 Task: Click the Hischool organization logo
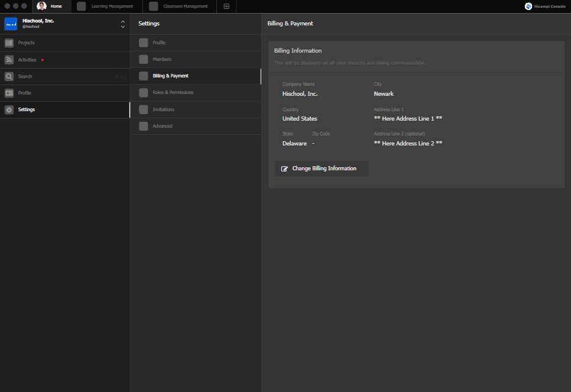coord(11,24)
